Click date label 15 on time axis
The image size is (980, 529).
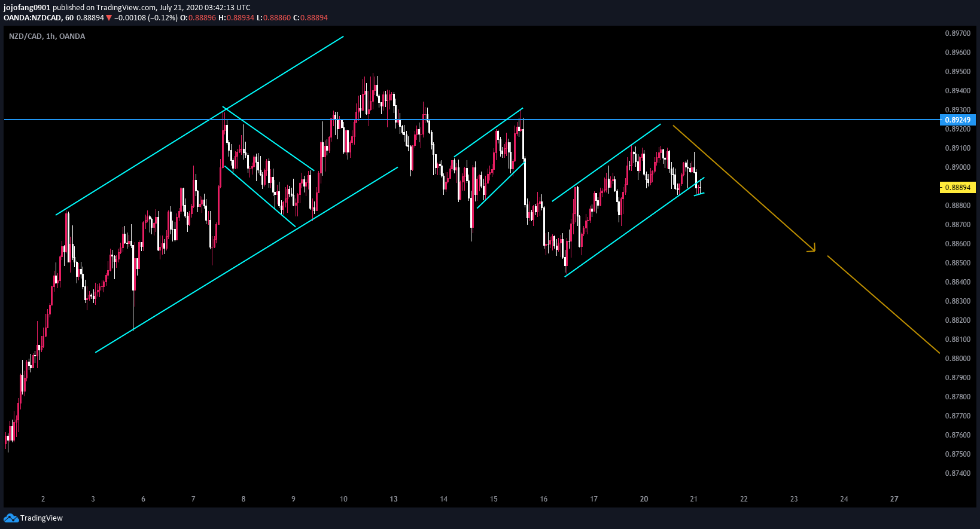pyautogui.click(x=494, y=499)
